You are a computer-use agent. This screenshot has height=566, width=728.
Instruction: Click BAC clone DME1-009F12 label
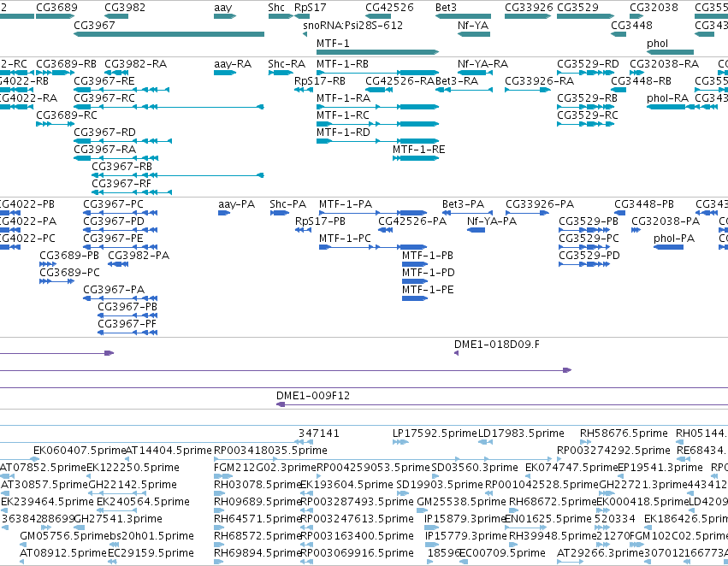click(313, 396)
